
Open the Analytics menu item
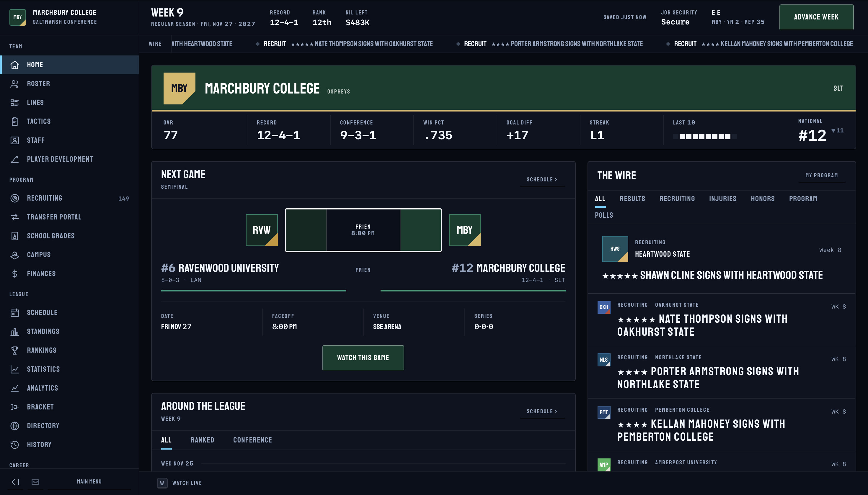pyautogui.click(x=69, y=388)
